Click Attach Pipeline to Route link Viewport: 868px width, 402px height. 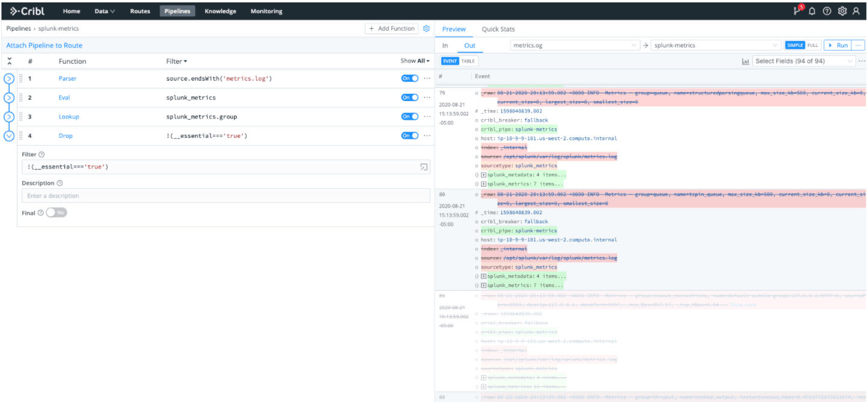point(44,45)
